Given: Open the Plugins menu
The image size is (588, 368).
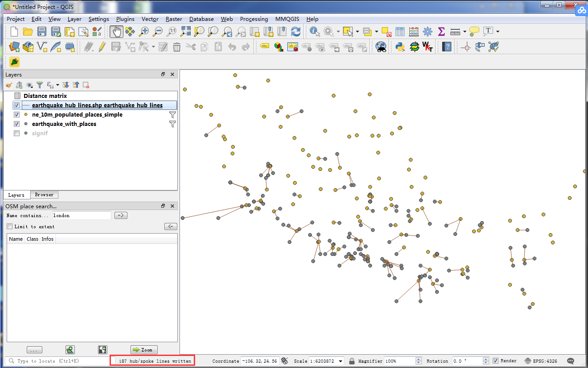Looking at the screenshot, I should [x=125, y=19].
